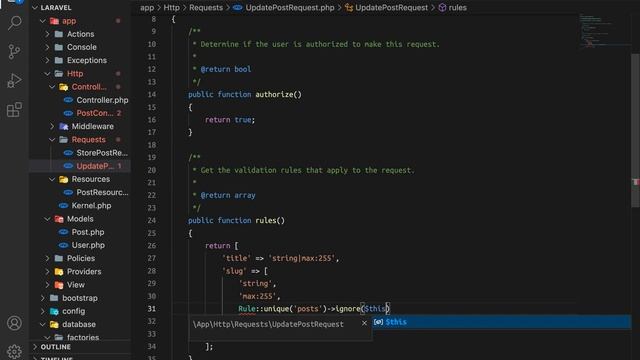Close the suggestion details popup
The width and height of the screenshot is (640, 360).
click(x=364, y=323)
